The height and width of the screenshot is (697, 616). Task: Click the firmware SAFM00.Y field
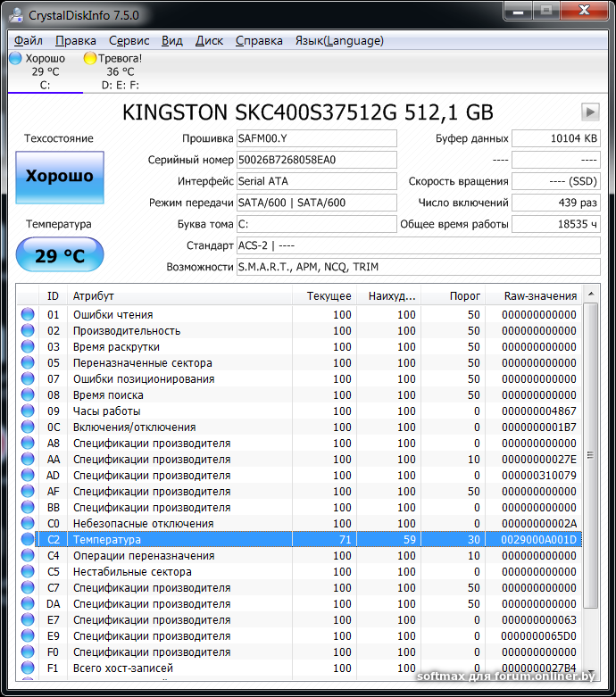coord(316,138)
